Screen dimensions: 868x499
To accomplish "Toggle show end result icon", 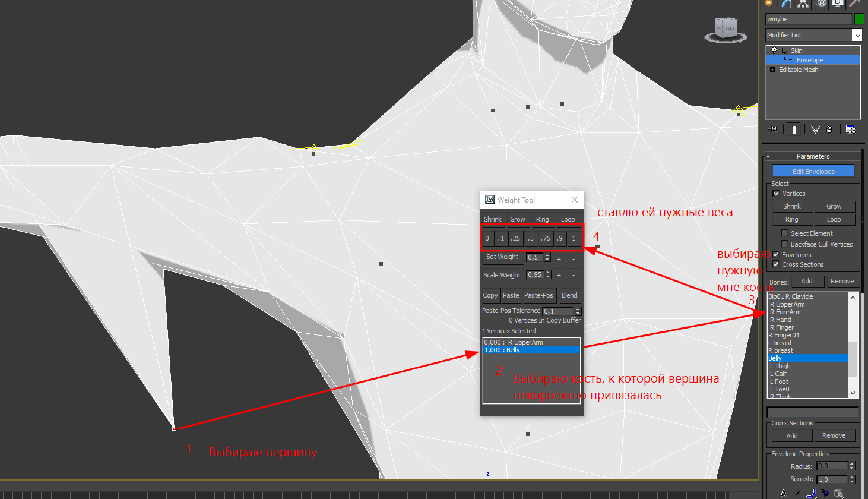I will [794, 129].
